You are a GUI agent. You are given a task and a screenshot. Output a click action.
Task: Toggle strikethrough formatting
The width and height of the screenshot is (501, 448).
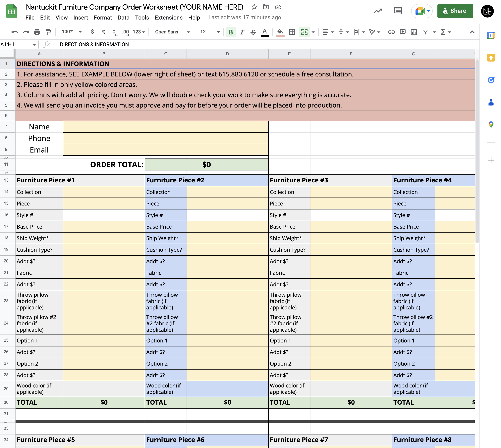[x=253, y=32]
